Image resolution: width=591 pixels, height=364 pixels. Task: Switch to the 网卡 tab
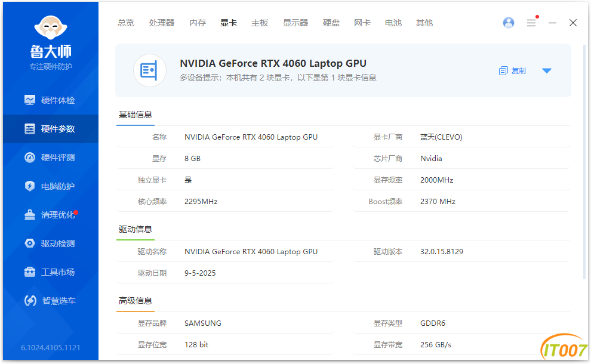tap(362, 23)
